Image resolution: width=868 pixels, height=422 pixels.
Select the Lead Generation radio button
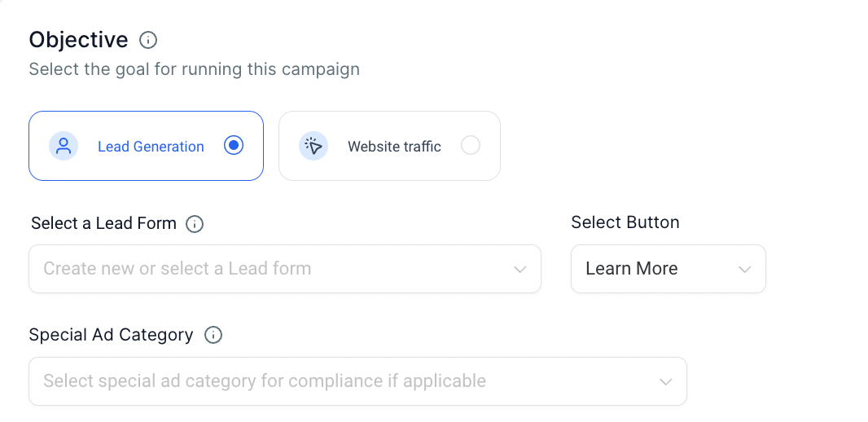click(234, 146)
